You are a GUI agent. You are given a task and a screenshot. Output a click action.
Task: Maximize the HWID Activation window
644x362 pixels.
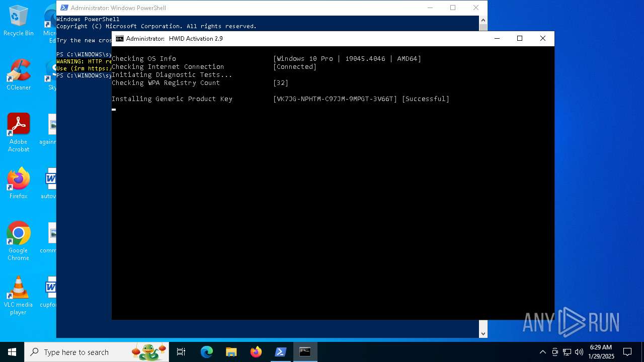(x=520, y=39)
